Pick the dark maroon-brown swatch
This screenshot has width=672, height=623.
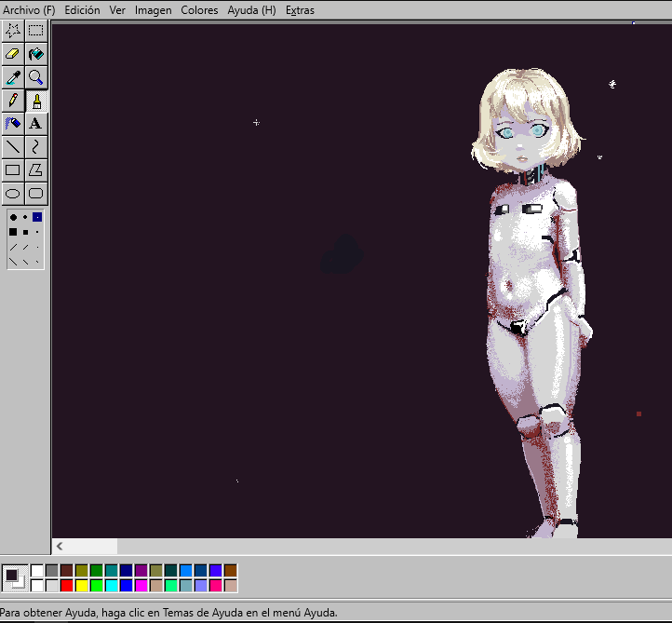(67, 571)
